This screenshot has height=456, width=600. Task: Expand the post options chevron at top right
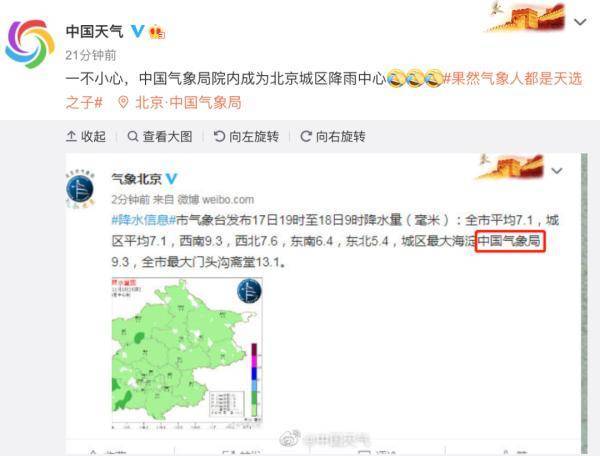pyautogui.click(x=580, y=22)
